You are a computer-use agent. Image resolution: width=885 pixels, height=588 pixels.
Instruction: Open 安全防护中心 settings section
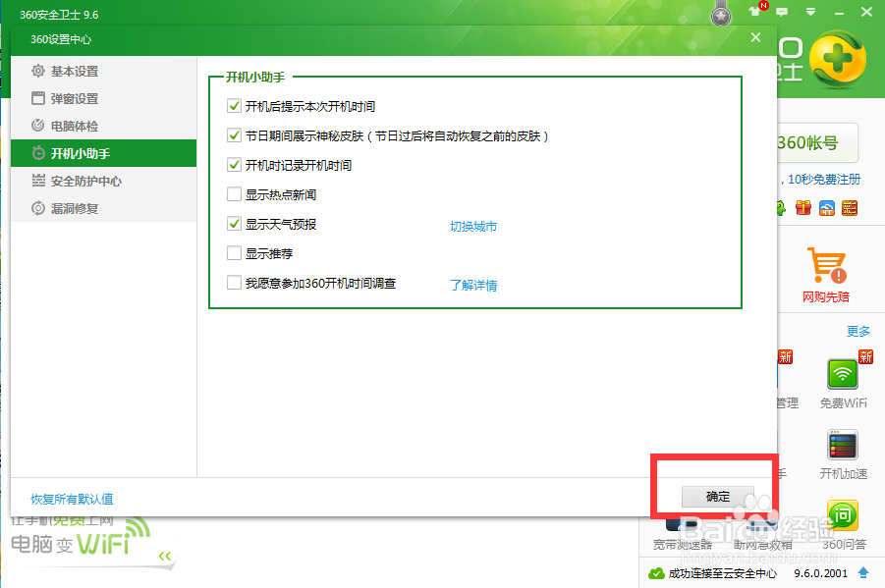(103, 182)
